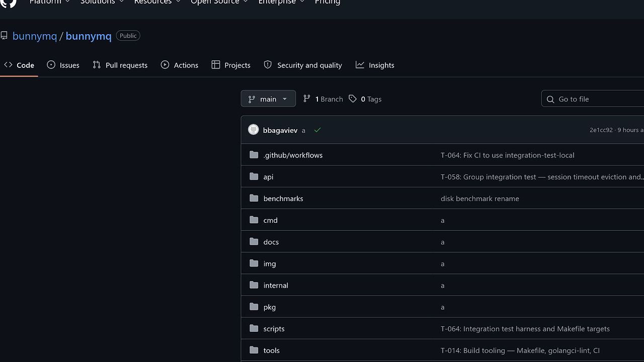Switch to the Actions tab
Viewport: 644px width, 362px height.
coord(180,65)
